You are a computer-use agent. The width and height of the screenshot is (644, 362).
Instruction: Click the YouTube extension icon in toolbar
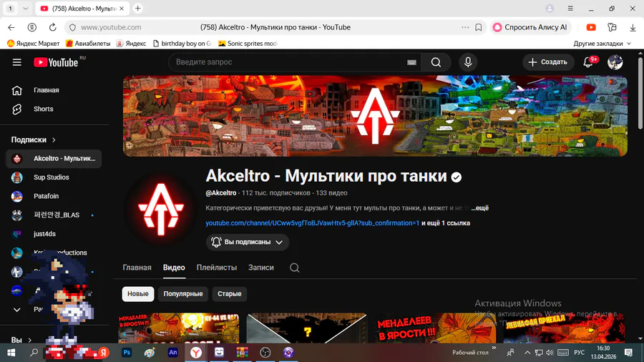(x=591, y=27)
